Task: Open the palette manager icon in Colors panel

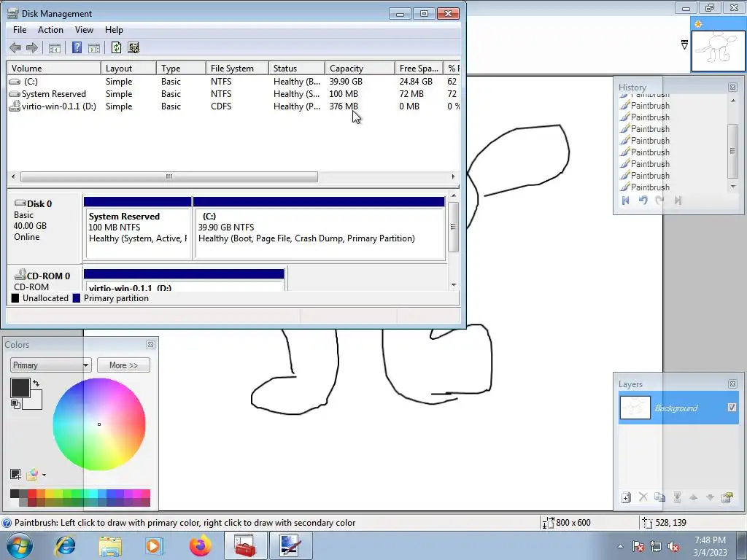Action: click(x=32, y=474)
